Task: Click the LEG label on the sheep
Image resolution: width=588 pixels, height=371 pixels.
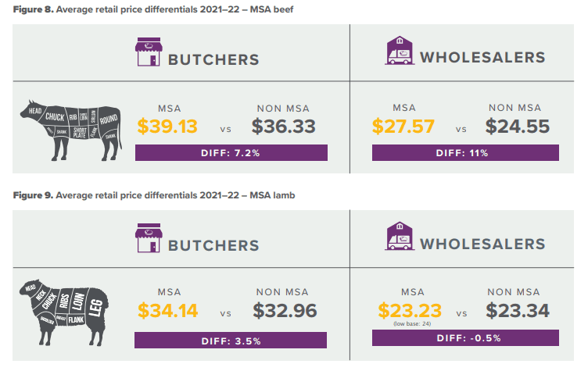Action: [96, 308]
